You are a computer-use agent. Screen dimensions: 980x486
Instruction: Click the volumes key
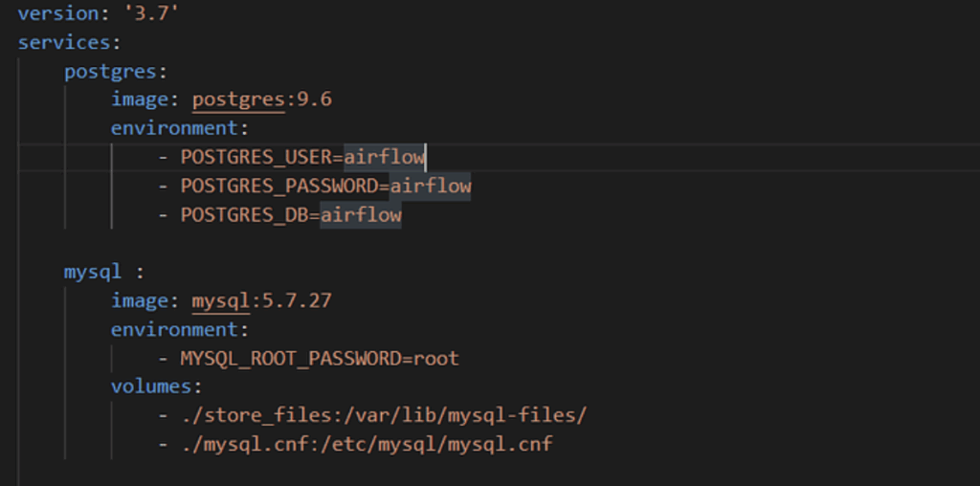(x=153, y=387)
